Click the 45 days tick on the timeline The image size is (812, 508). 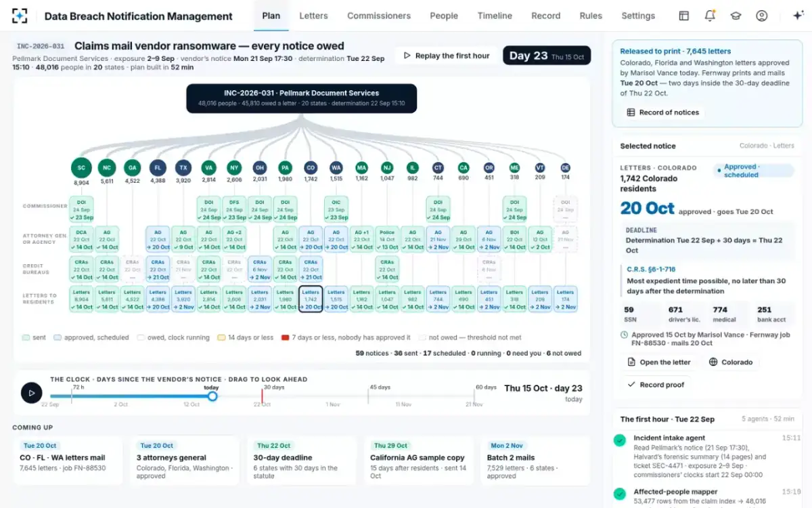[x=369, y=395]
